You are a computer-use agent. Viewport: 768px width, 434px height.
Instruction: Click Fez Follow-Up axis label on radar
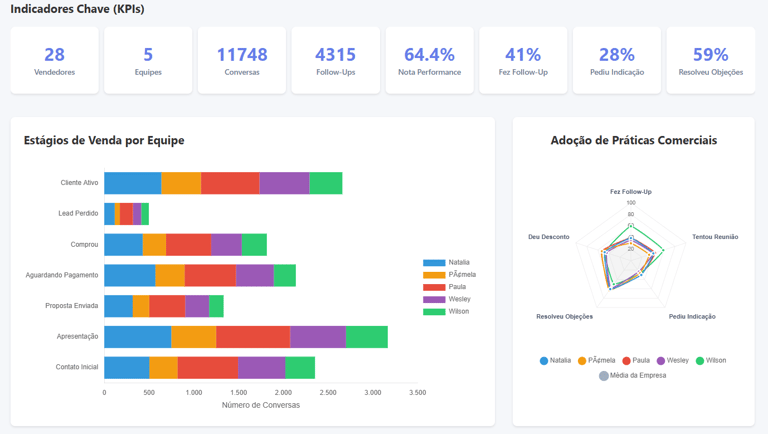coord(631,192)
